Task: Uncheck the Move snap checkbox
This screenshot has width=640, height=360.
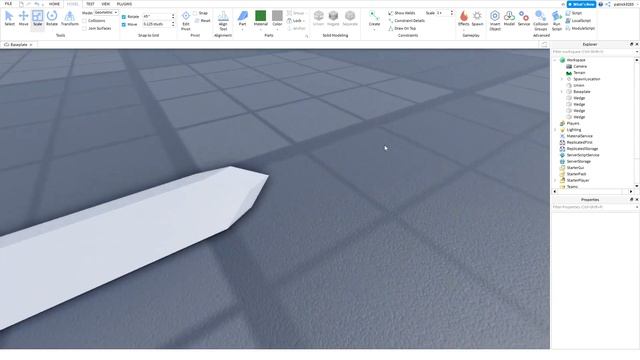Action: 124,24
